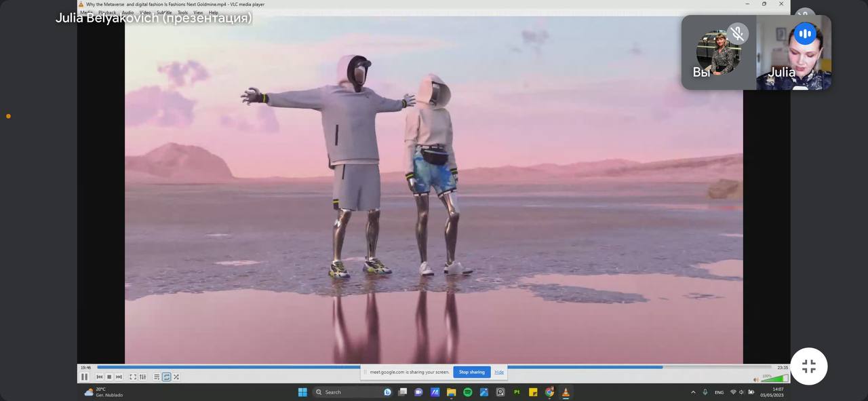Click Stop sharing button
This screenshot has height=401, width=868.
point(471,372)
